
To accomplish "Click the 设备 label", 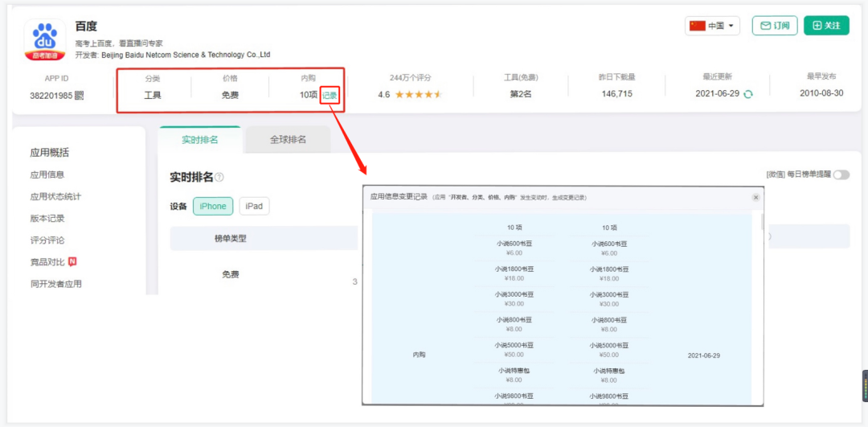I will coord(178,207).
